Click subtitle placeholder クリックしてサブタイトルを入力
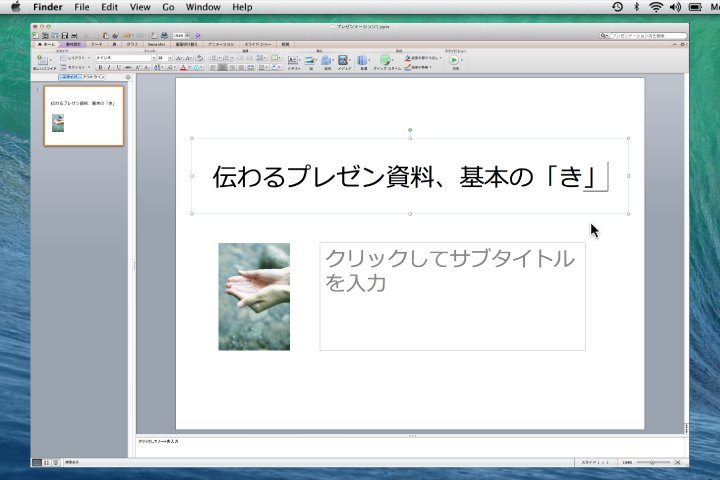 pos(452,296)
